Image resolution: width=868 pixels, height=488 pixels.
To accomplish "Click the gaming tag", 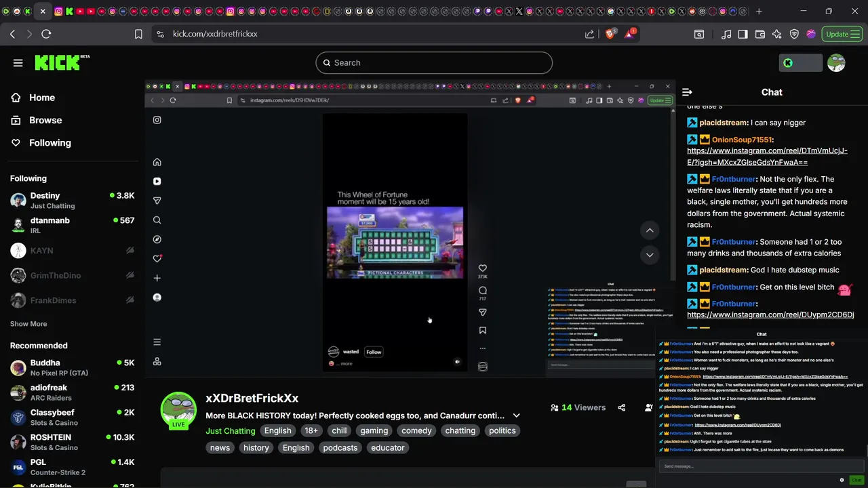I will pos(374,431).
